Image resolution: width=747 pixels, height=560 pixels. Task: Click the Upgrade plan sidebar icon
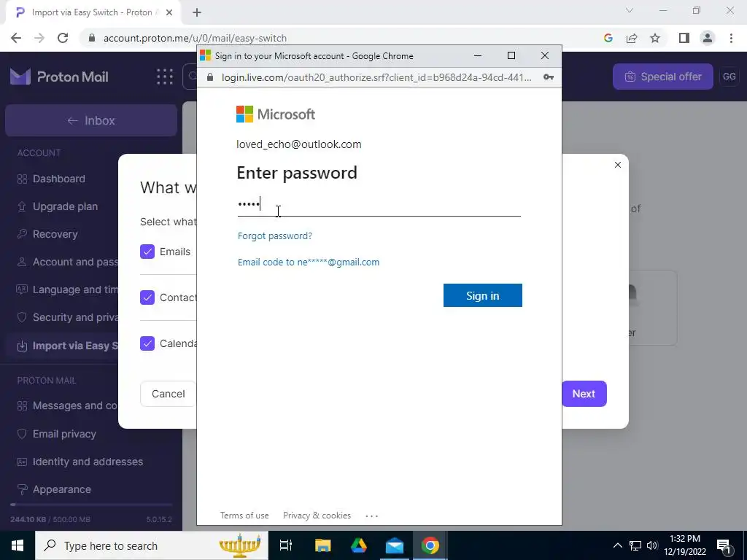point(22,206)
